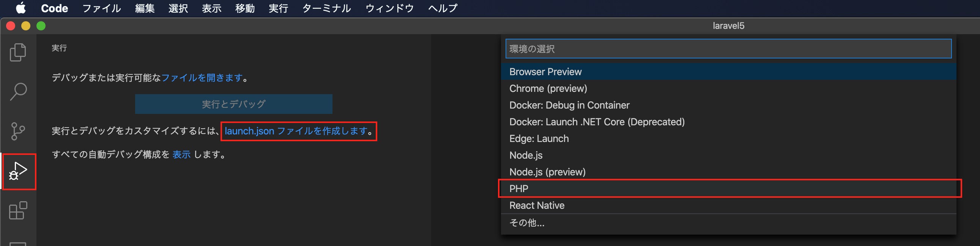Select Chrome (preview) environment

point(728,88)
